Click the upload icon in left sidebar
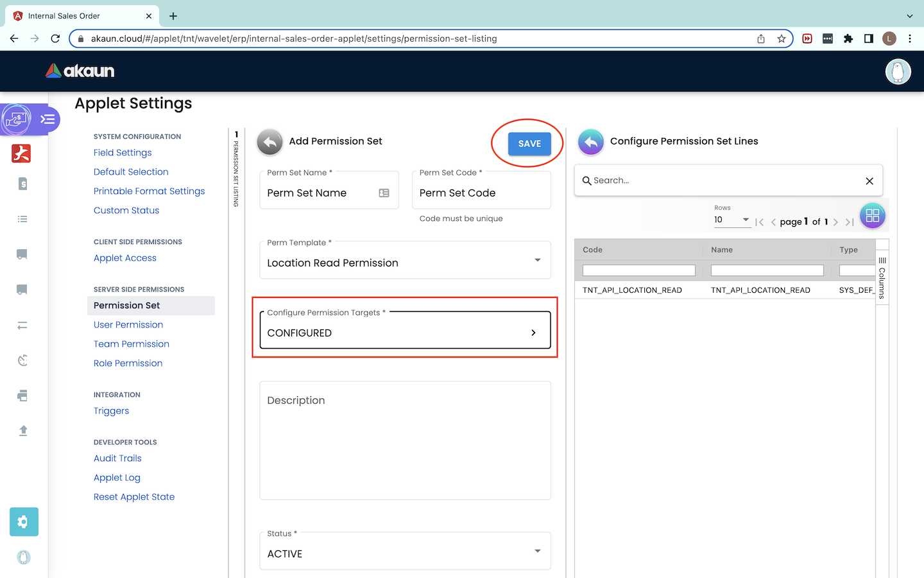 coord(23,431)
